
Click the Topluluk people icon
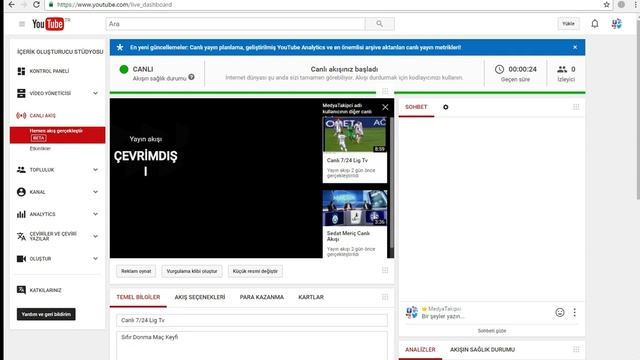click(21, 170)
